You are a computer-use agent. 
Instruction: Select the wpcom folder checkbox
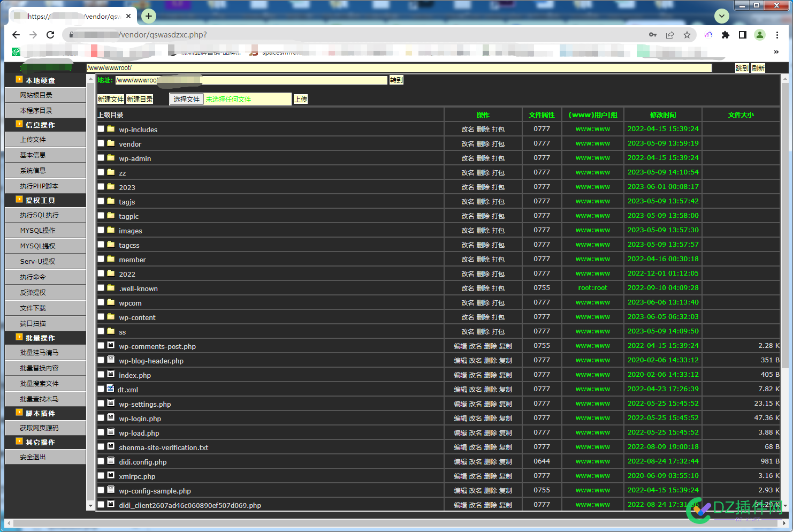(101, 302)
